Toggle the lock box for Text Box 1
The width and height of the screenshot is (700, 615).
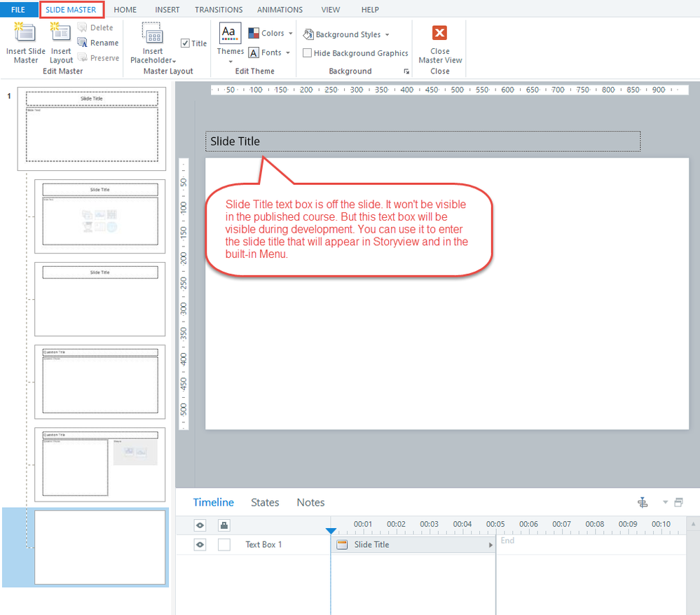tap(224, 544)
